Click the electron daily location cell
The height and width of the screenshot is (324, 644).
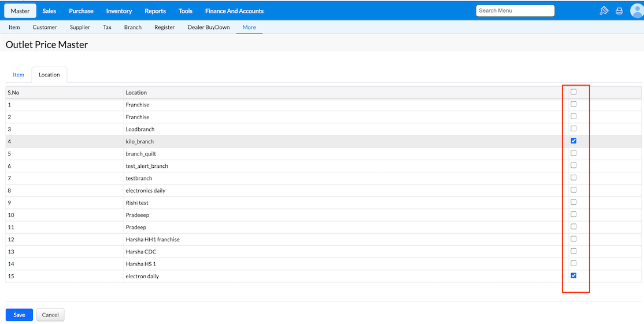[346, 277]
